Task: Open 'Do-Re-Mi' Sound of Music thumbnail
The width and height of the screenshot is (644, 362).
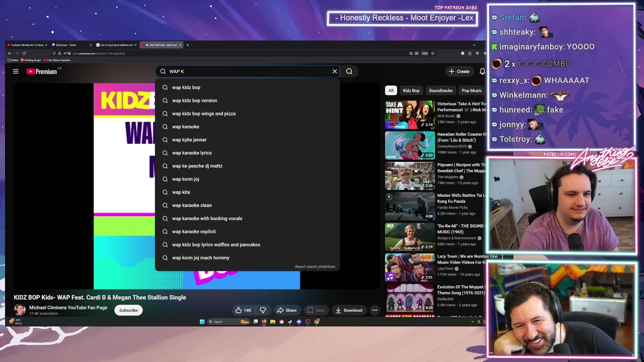Action: point(410,236)
